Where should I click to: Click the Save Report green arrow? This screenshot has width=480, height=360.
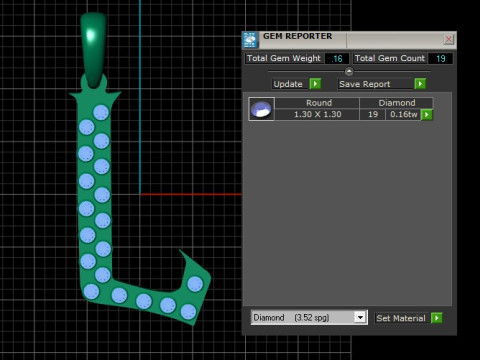[420, 84]
